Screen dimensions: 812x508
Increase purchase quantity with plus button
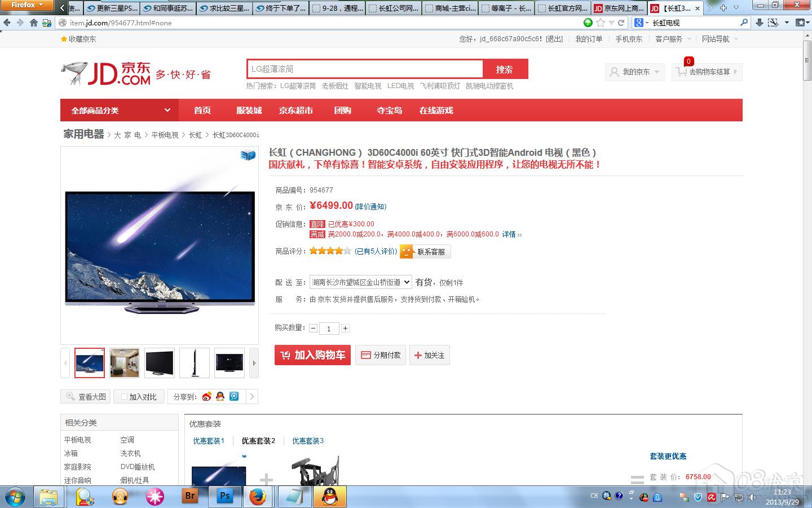click(345, 329)
